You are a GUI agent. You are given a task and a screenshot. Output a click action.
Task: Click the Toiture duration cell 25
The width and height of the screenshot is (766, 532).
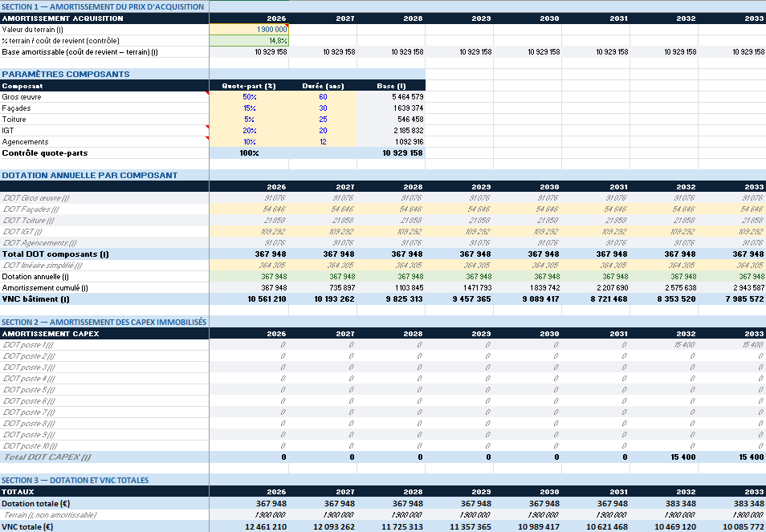[323, 119]
